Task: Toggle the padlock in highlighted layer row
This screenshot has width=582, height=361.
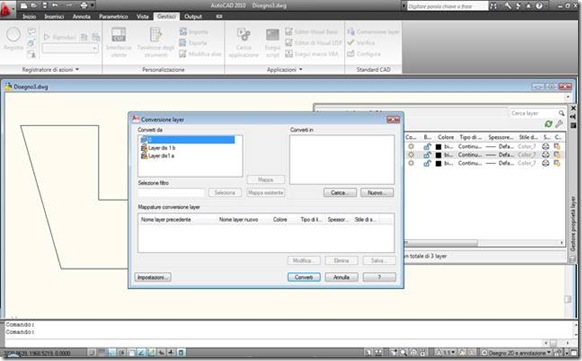Action: 428,155
